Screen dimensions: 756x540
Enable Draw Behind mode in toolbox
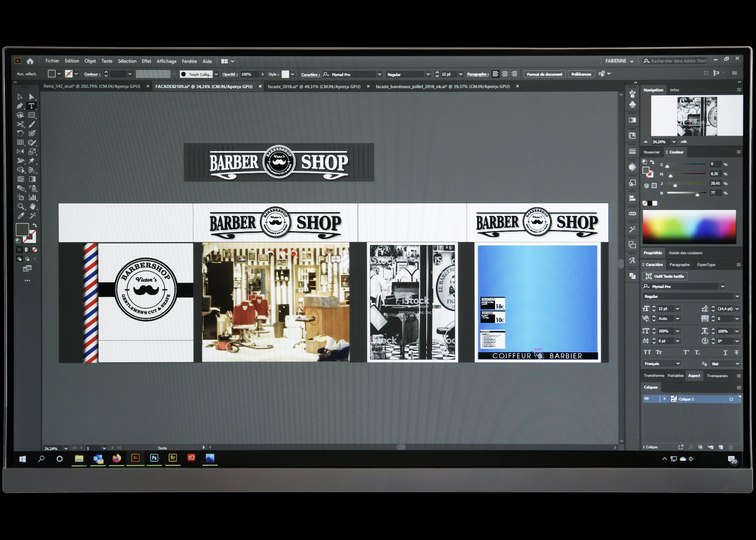click(27, 258)
